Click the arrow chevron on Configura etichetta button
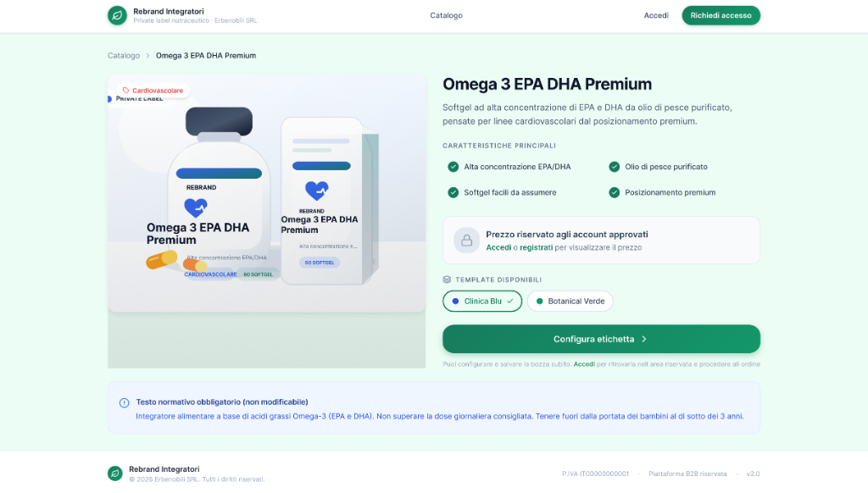868x493 pixels. click(x=644, y=339)
